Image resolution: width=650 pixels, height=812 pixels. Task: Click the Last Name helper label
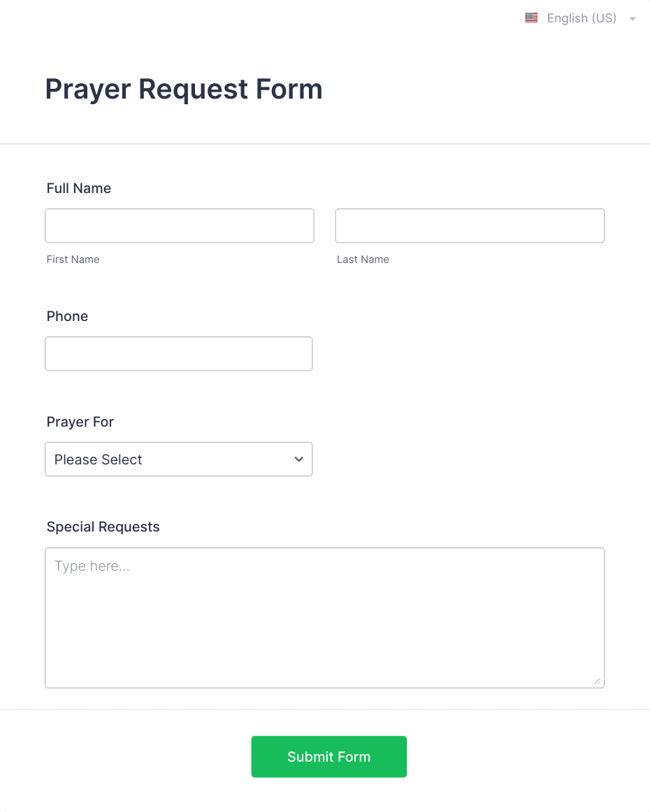pos(363,259)
